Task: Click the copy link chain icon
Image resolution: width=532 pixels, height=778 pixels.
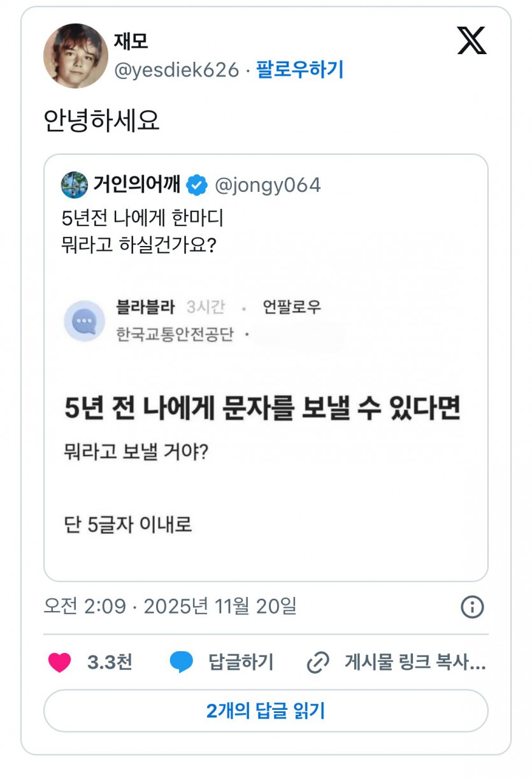Action: 318,663
